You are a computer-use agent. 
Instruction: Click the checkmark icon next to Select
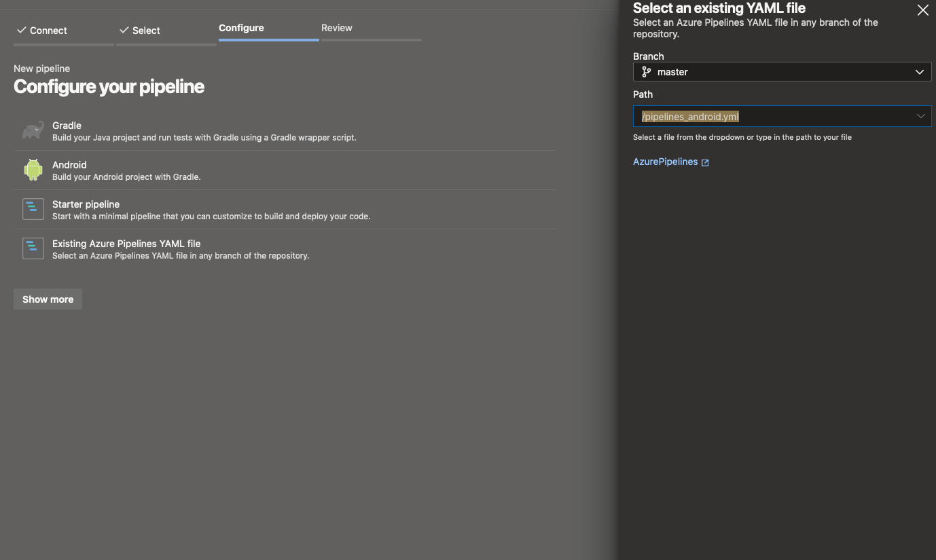point(124,31)
